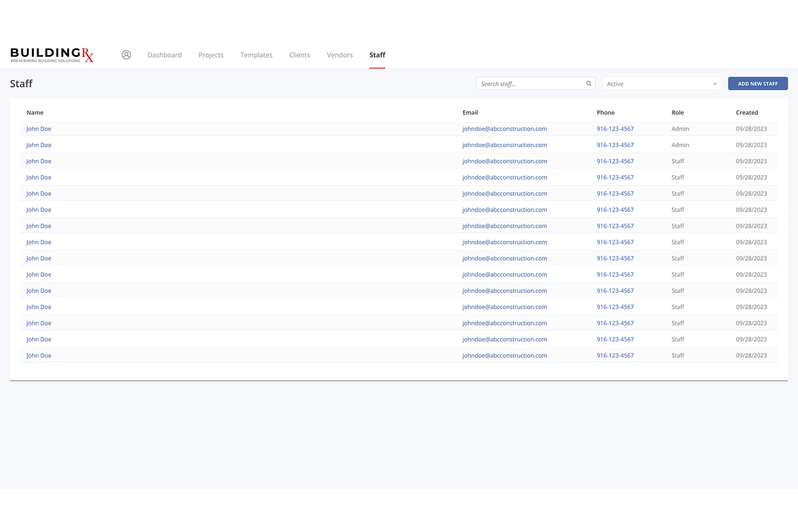The height and width of the screenshot is (532, 798).
Task: Sort by the Email column header
Action: pyautogui.click(x=470, y=113)
